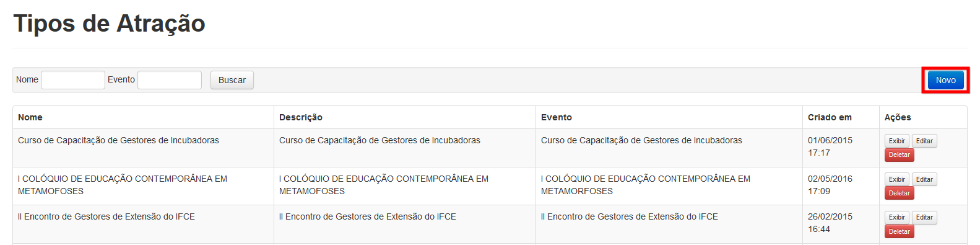Click the 02/05/2016 17:09 date cell
Screen dimensions: 980x245
[830, 185]
